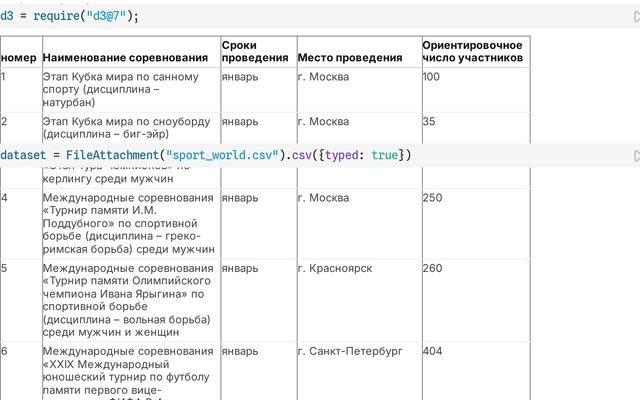640x400 pixels.
Task: Click participant count 404 cell
Action: 433,352
